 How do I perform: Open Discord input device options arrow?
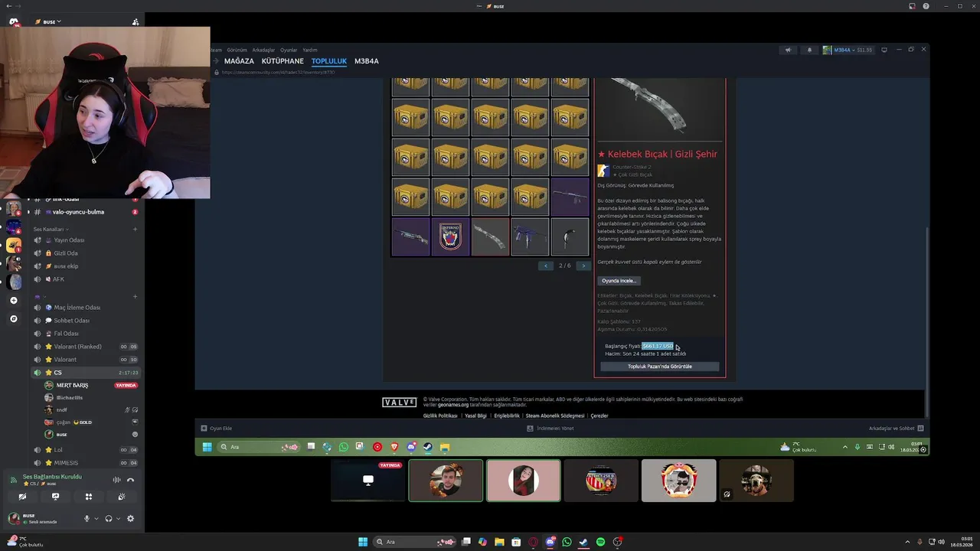pyautogui.click(x=96, y=519)
